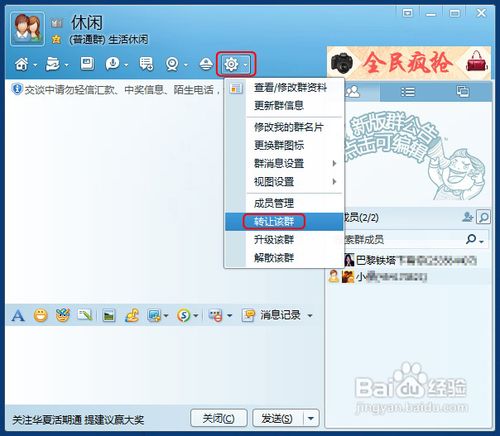Switch to the list view tab
500x436 pixels.
tap(408, 92)
